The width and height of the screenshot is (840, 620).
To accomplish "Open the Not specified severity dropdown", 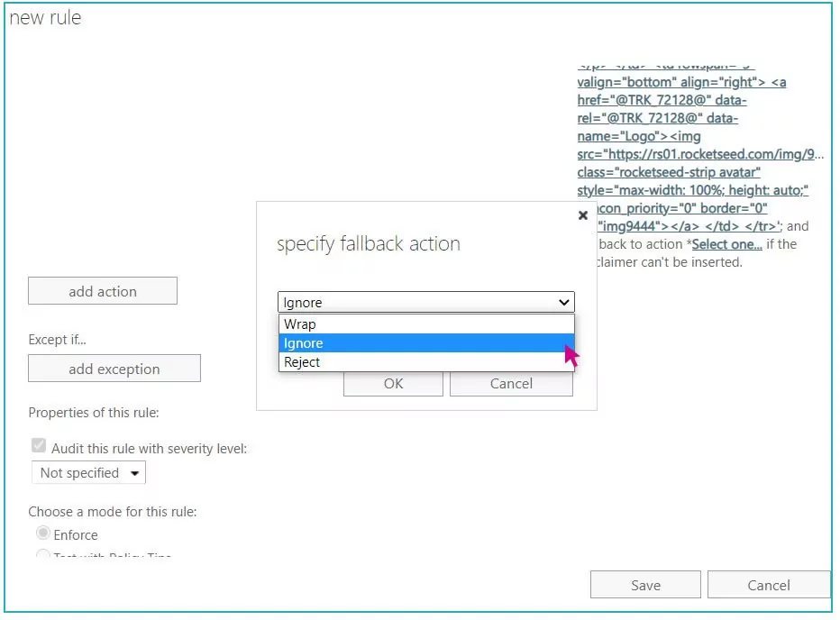I will [x=89, y=472].
